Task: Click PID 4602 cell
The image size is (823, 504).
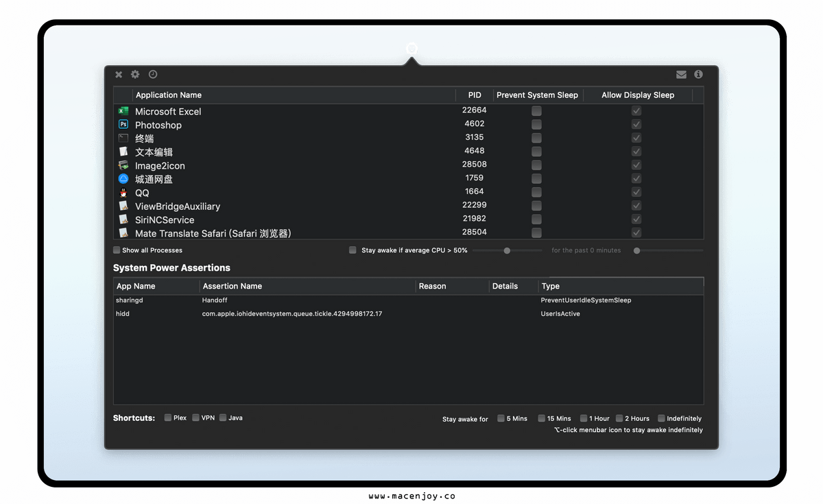Action: (x=475, y=123)
